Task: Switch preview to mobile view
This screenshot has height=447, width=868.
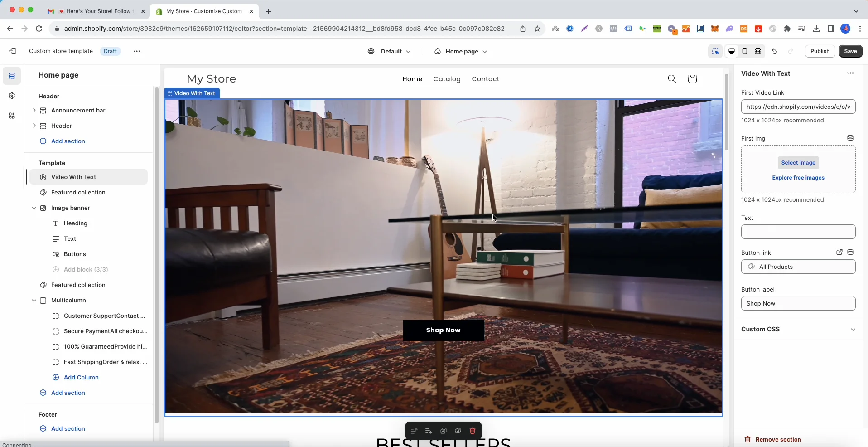Action: click(x=745, y=51)
